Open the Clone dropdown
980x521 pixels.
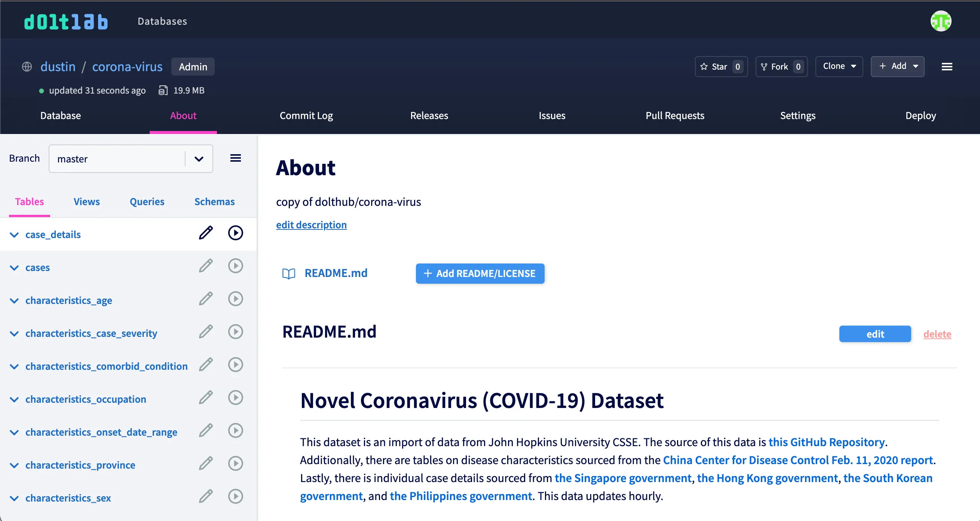839,66
